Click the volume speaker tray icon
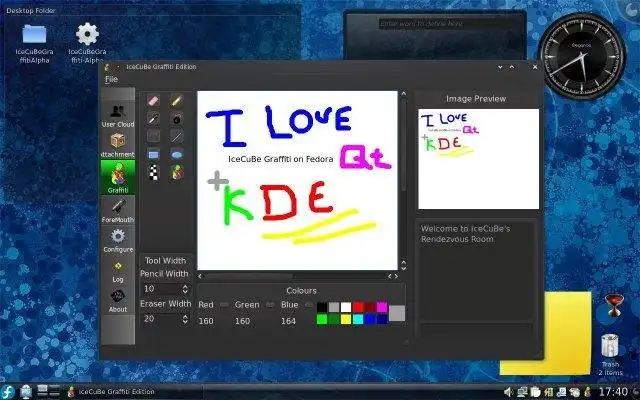Image resolution: width=640 pixels, height=400 pixels. point(508,392)
